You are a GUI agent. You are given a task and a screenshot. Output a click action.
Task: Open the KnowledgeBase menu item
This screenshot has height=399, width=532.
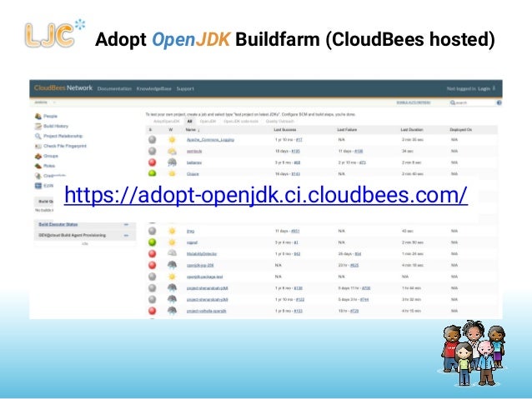153,88
